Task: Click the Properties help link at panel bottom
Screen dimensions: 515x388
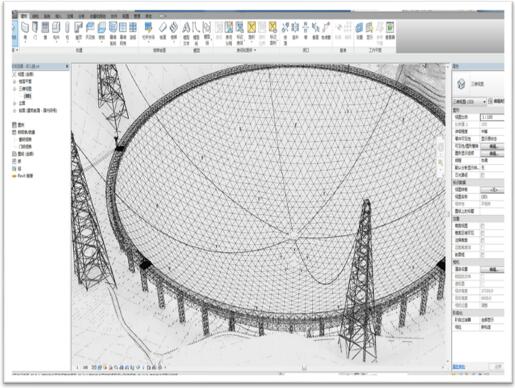Action: [459, 367]
